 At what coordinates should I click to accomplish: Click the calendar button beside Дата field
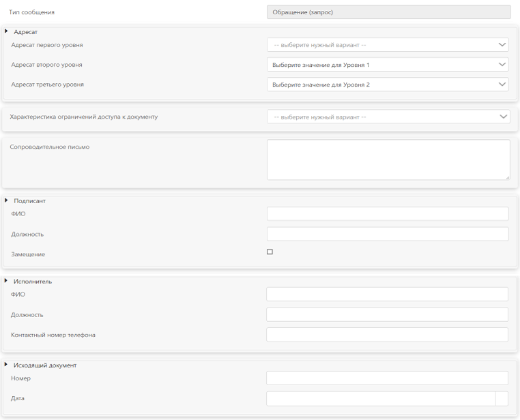pyautogui.click(x=502, y=399)
